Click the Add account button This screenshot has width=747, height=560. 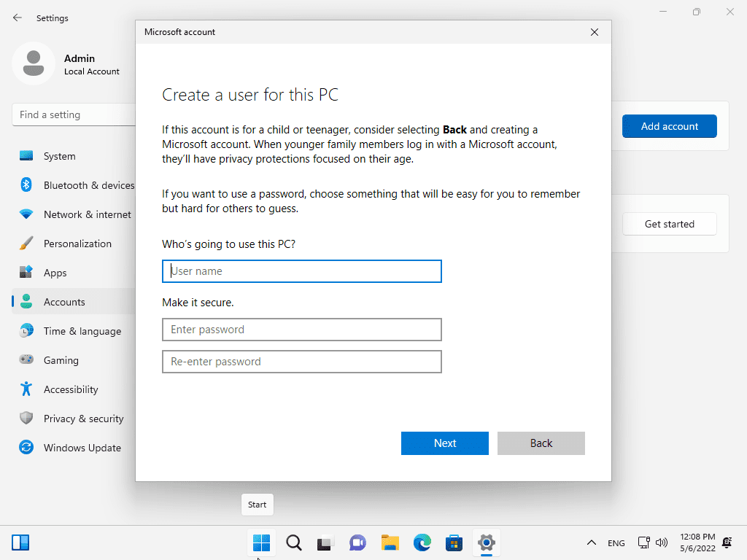[669, 126]
